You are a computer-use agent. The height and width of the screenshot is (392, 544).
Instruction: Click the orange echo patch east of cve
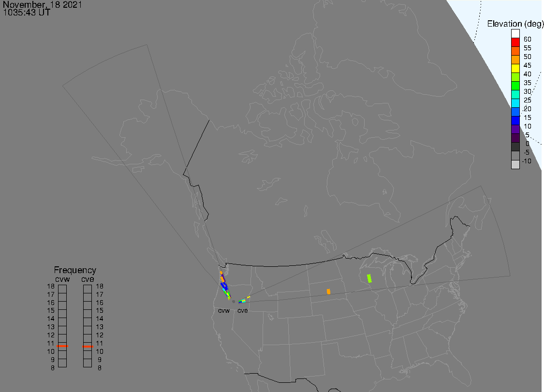click(x=328, y=291)
